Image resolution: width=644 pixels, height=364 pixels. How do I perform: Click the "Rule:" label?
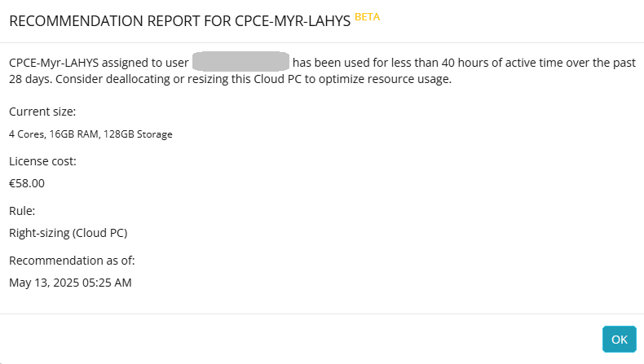point(21,211)
